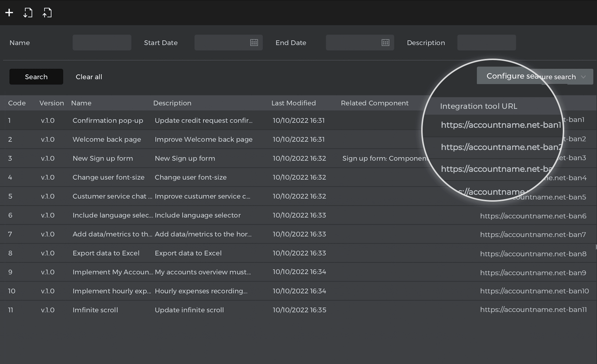Image resolution: width=597 pixels, height=364 pixels.
Task: Open the accountname.net-ban6 URL link
Action: [533, 216]
